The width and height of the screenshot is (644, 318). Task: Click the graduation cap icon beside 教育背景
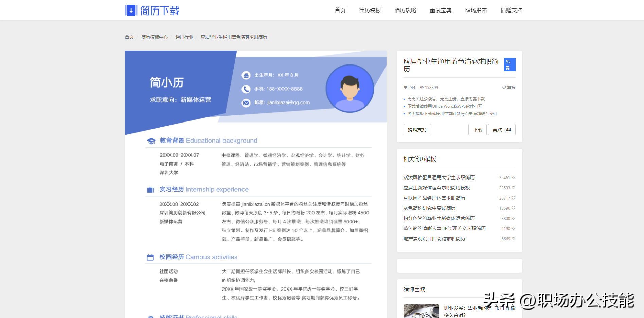[x=151, y=141]
